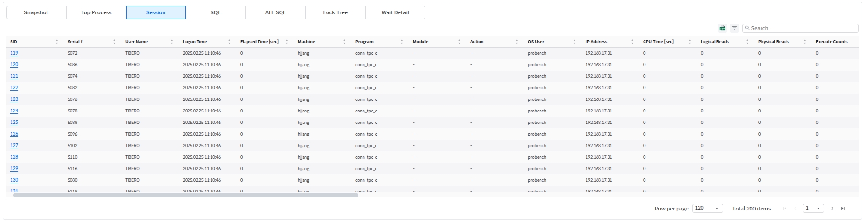Sort by the SID column arrows
The image size is (868, 222).
tap(57, 42)
